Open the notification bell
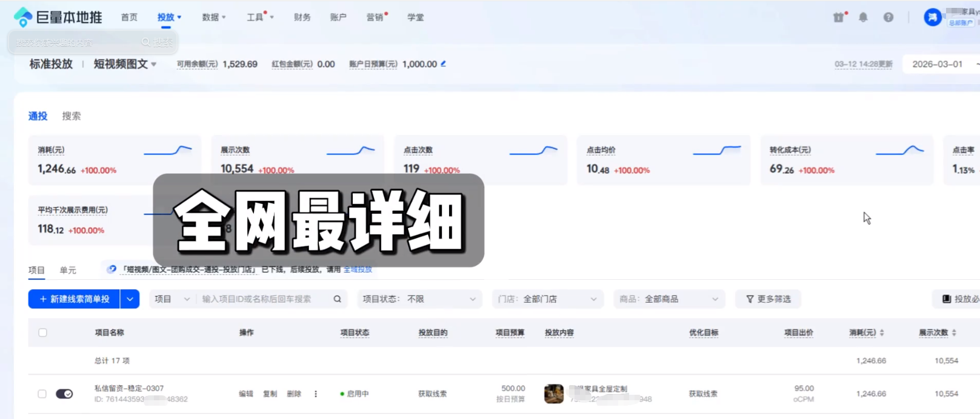 click(863, 18)
